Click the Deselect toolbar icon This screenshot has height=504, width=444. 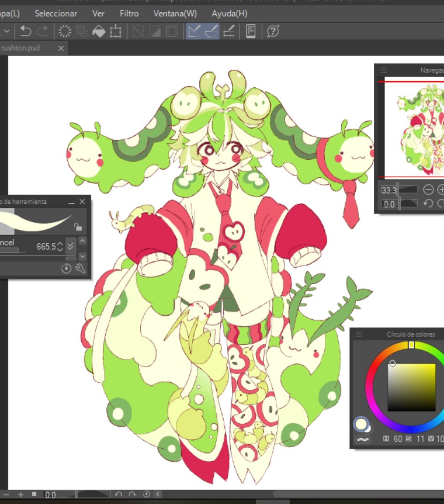138,31
